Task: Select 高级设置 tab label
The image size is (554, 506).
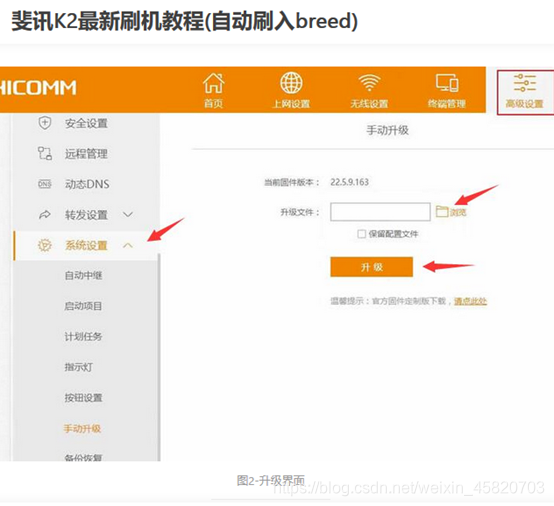Action: pyautogui.click(x=525, y=104)
